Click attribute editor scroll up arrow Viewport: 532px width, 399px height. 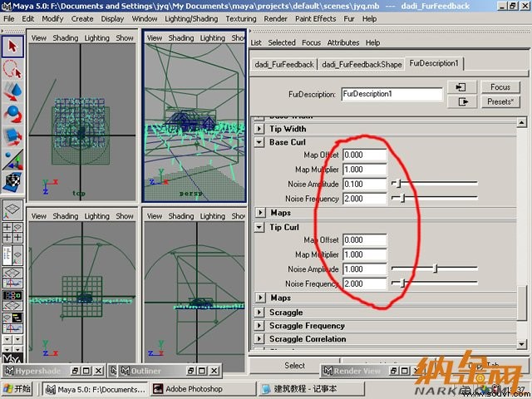(522, 122)
